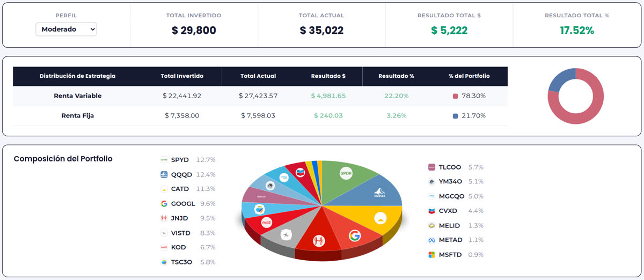This screenshot has height=280, width=644.
Task: Click the $ 35,022 total actual figure
Action: click(x=321, y=31)
